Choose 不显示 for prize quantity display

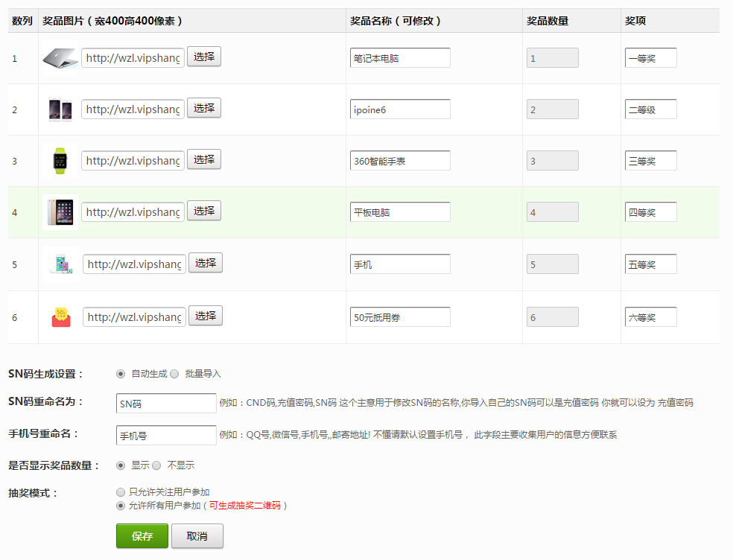pyautogui.click(x=156, y=465)
